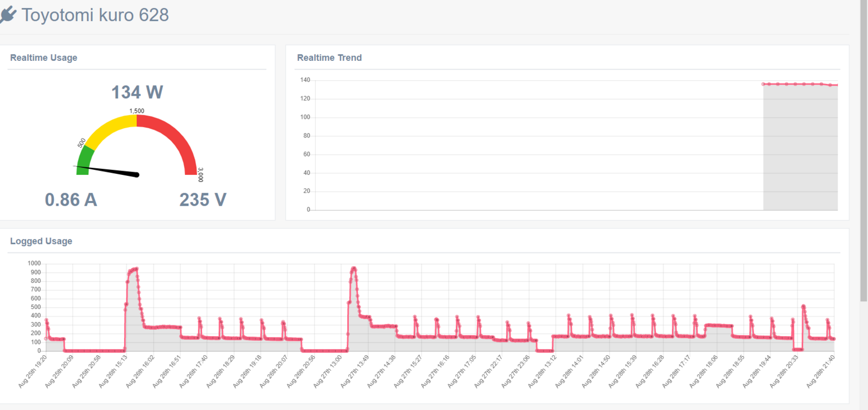Click the Realtime Usage panel heading

[x=44, y=58]
